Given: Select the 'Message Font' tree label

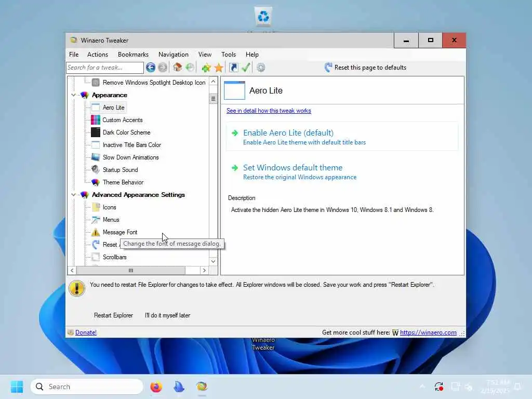Looking at the screenshot, I should point(120,232).
